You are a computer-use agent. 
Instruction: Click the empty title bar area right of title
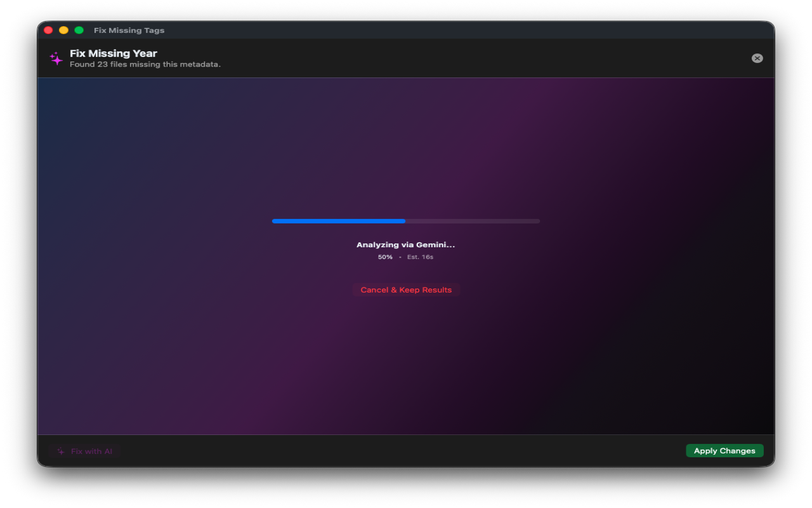(444, 30)
